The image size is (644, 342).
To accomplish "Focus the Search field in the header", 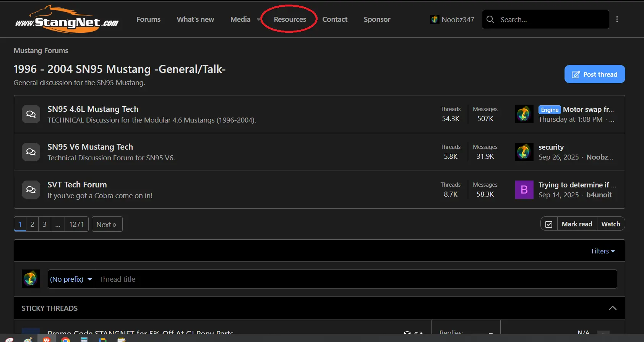I will pos(545,19).
